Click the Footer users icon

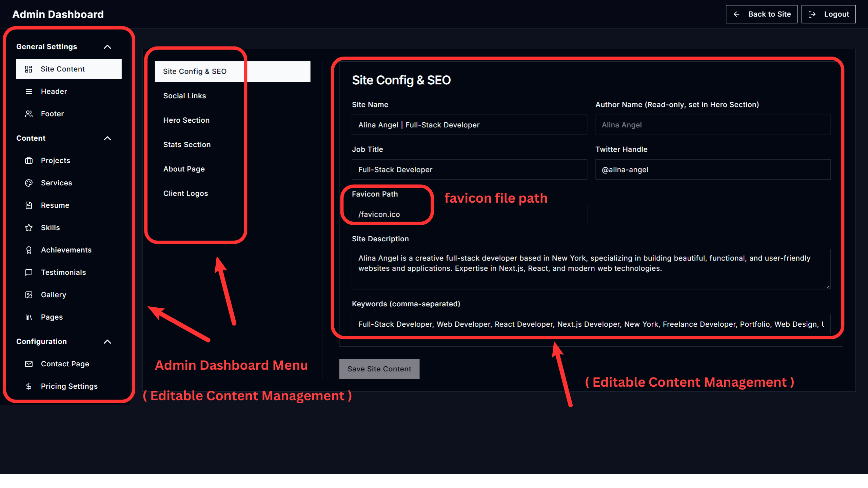click(29, 114)
